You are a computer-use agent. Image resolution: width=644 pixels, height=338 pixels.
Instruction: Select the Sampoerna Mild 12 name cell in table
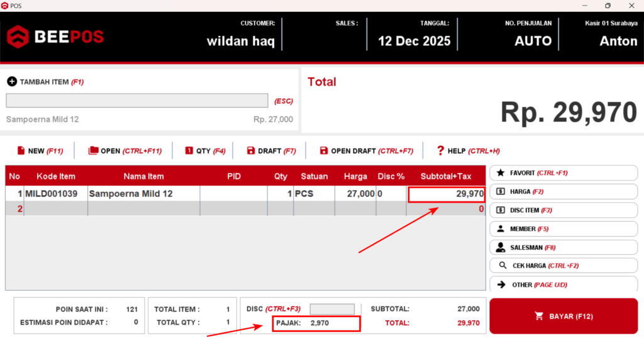point(144,194)
